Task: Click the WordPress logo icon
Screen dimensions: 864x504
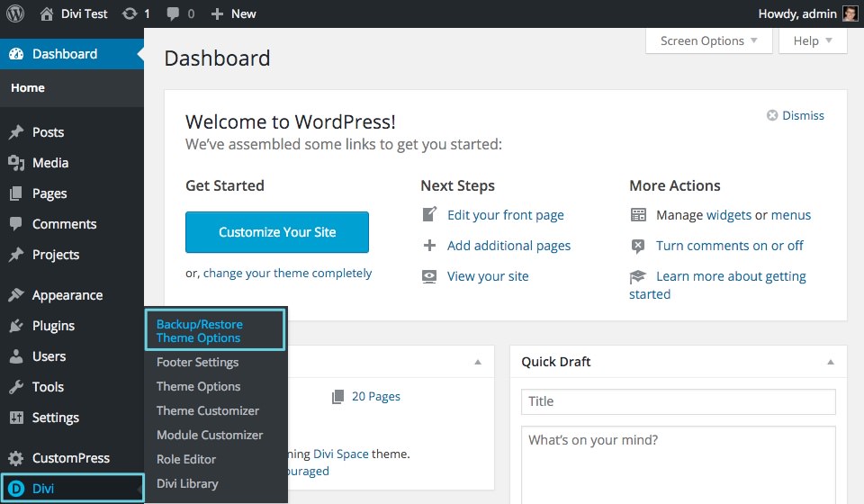Action: (15, 13)
